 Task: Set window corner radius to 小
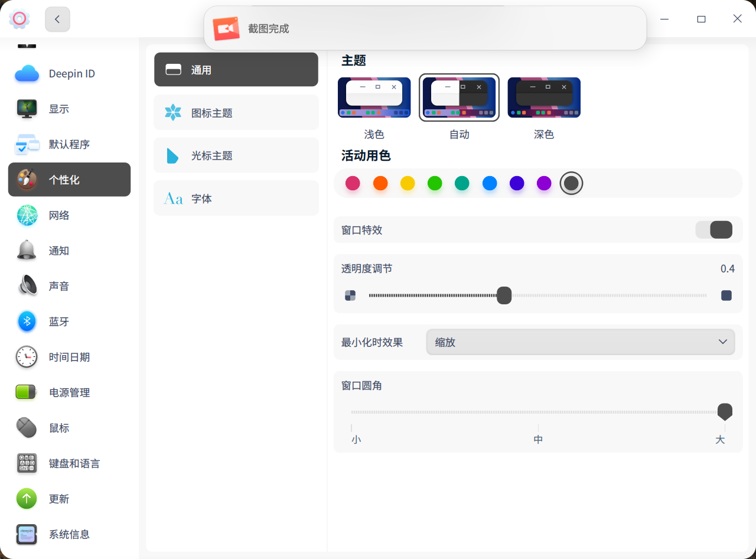coord(356,440)
